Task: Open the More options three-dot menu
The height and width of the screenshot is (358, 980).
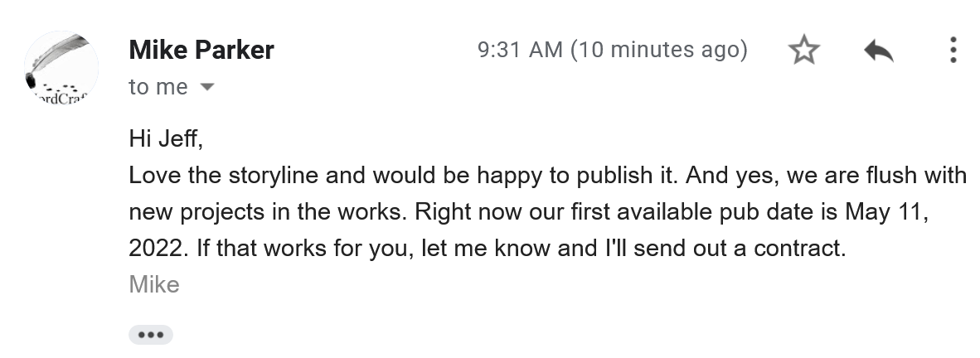Action: point(953,51)
